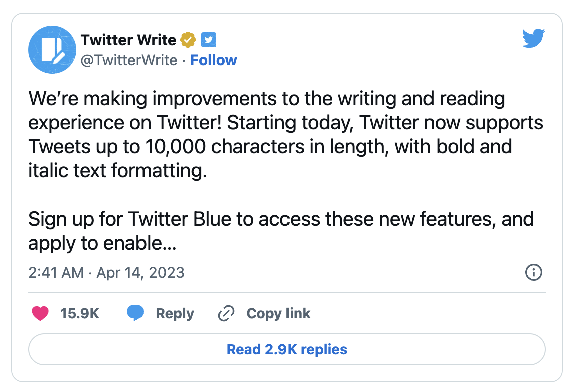
Task: Open the 2:41 AM Apr 14, 2023 timestamp
Action: [x=106, y=273]
